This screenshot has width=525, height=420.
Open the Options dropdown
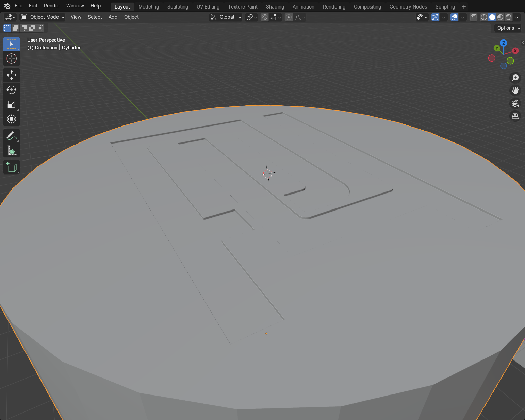pyautogui.click(x=508, y=28)
